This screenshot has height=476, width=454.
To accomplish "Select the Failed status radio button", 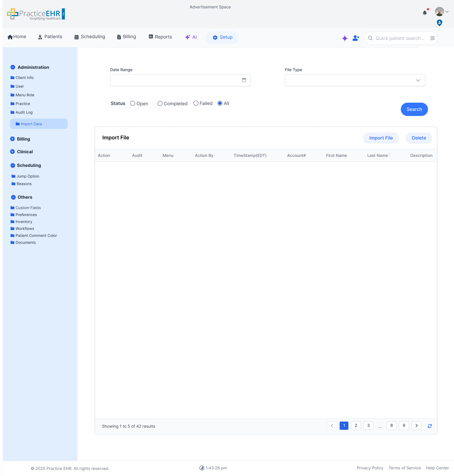I will pos(196,103).
